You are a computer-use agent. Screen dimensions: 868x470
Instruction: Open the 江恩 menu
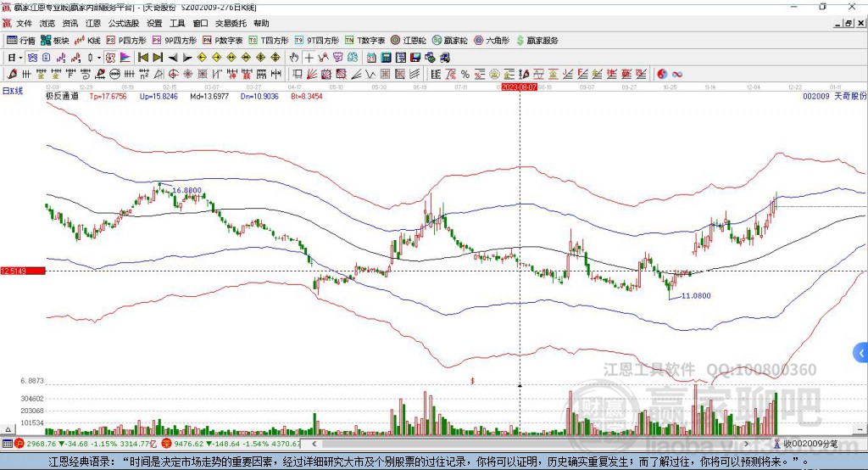(93, 23)
